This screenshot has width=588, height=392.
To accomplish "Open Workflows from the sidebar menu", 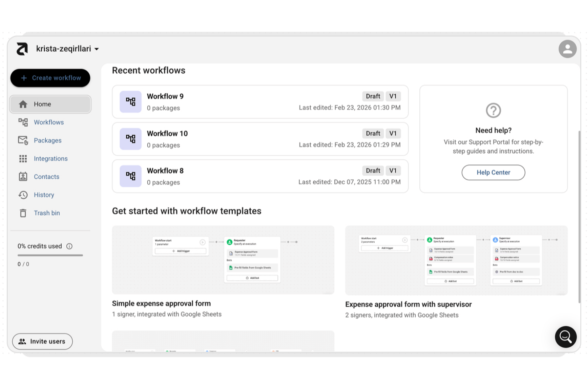I will [x=48, y=122].
